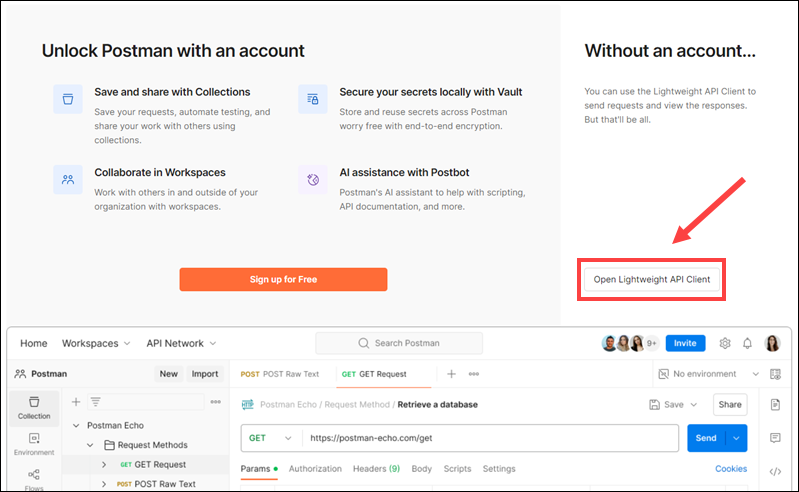Viewport: 799px width, 492px height.
Task: Click the Postman workspace name
Action: coord(49,374)
